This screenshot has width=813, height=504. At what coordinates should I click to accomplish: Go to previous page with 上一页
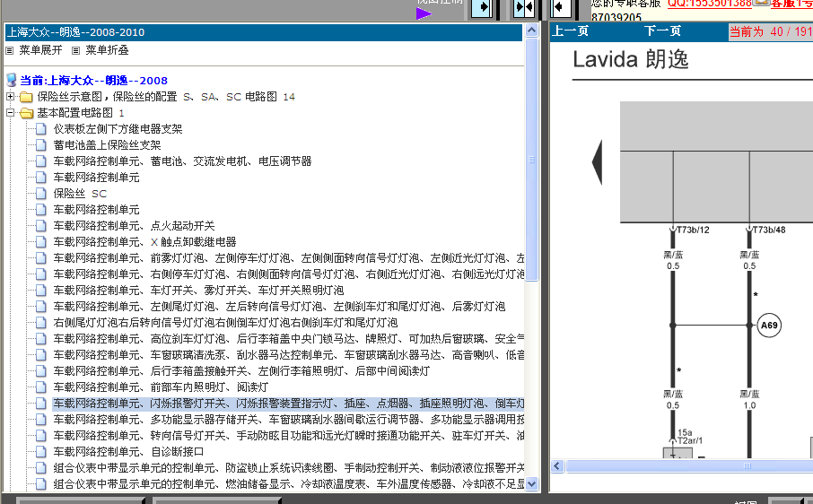tap(570, 31)
